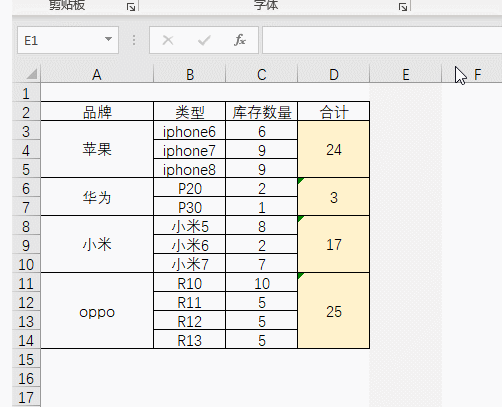
Task: Select the merged 苹果 cell
Action: click(97, 149)
